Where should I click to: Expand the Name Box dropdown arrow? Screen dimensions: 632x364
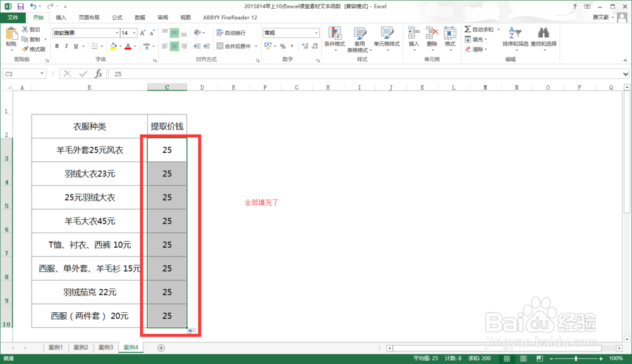42,74
